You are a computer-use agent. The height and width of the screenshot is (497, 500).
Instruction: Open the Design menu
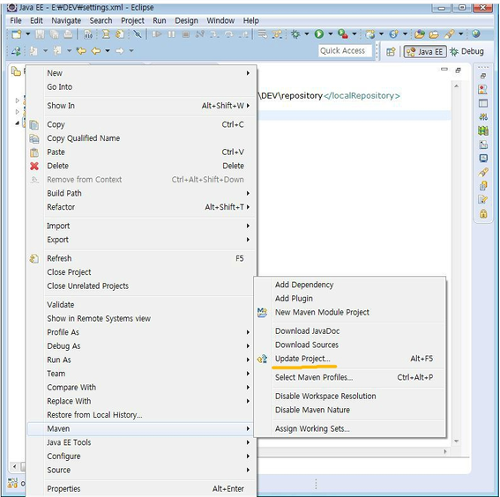186,21
